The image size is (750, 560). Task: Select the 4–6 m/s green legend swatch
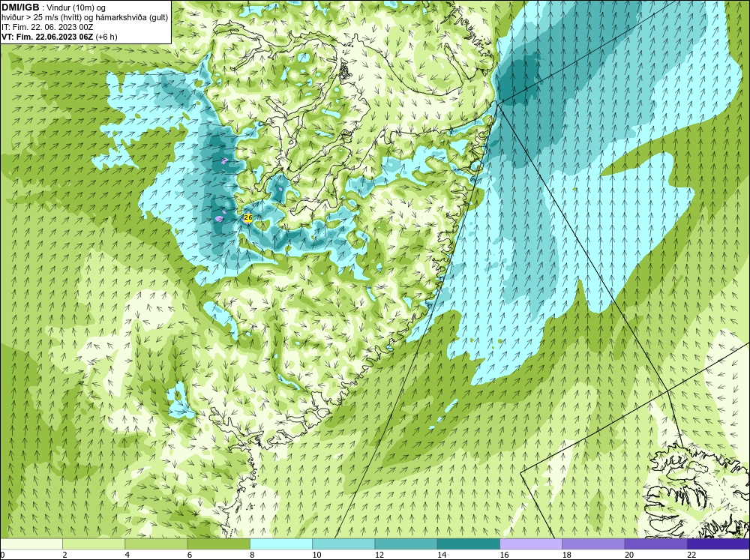point(157,544)
